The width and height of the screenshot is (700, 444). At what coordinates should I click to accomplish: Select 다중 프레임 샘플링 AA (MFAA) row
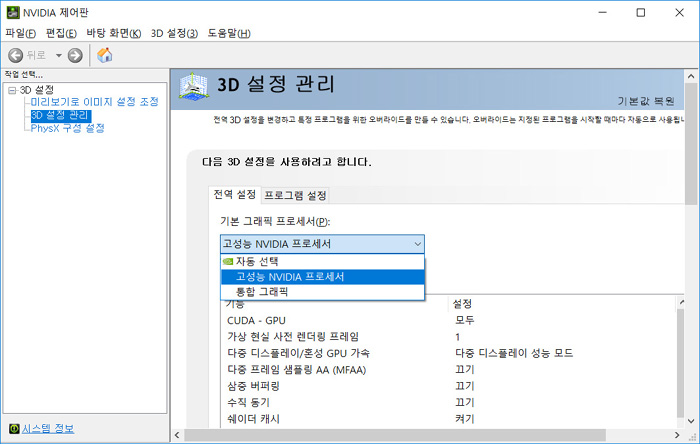(450, 369)
